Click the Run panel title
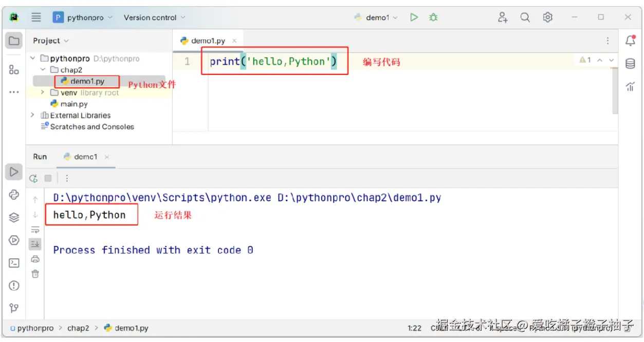 tap(40, 157)
